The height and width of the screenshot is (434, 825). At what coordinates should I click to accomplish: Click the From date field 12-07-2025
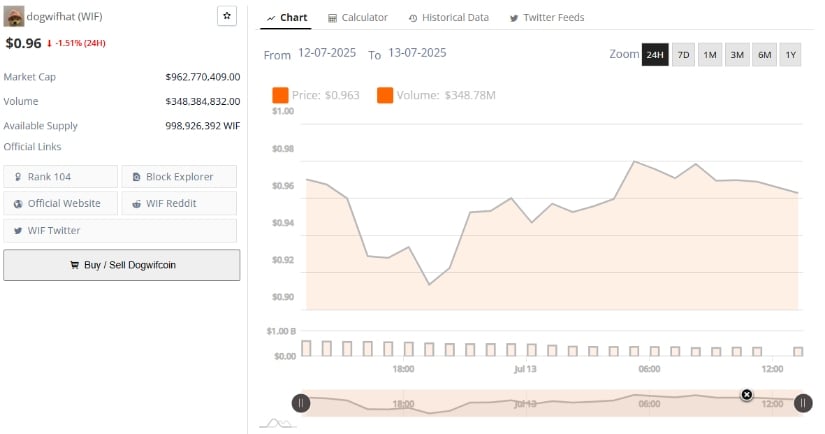(x=327, y=53)
